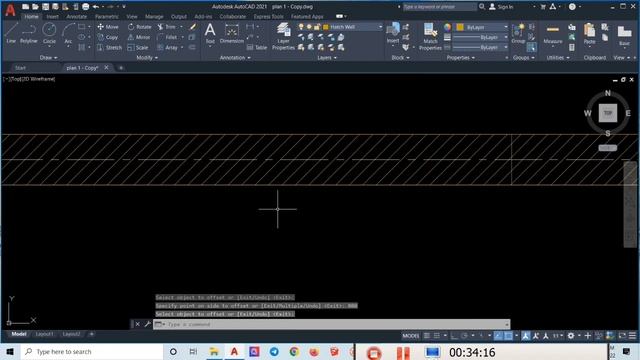Screen dimensions: 640x360
Task: Select the Polyline tool
Action: pos(29,33)
